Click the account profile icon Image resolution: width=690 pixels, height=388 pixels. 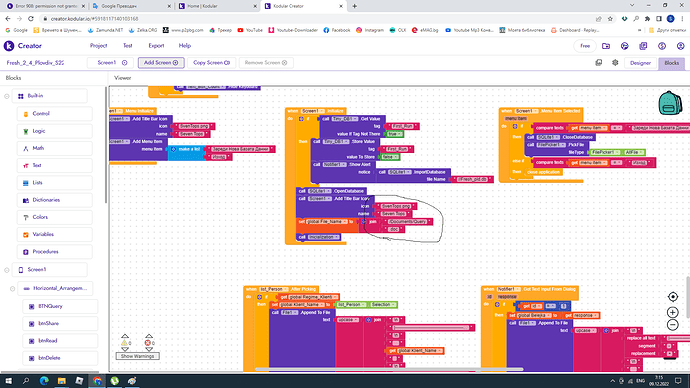coord(680,46)
